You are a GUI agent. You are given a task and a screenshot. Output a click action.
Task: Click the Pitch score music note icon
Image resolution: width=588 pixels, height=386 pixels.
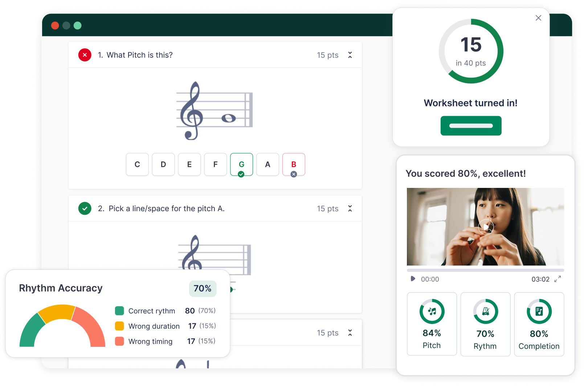click(432, 311)
